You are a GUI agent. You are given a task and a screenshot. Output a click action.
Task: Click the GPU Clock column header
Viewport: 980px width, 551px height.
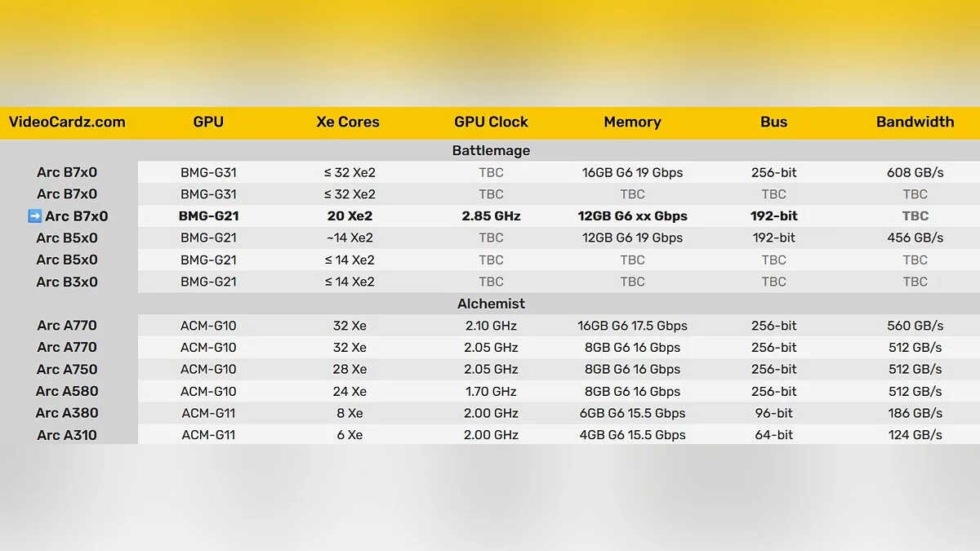pyautogui.click(x=491, y=122)
